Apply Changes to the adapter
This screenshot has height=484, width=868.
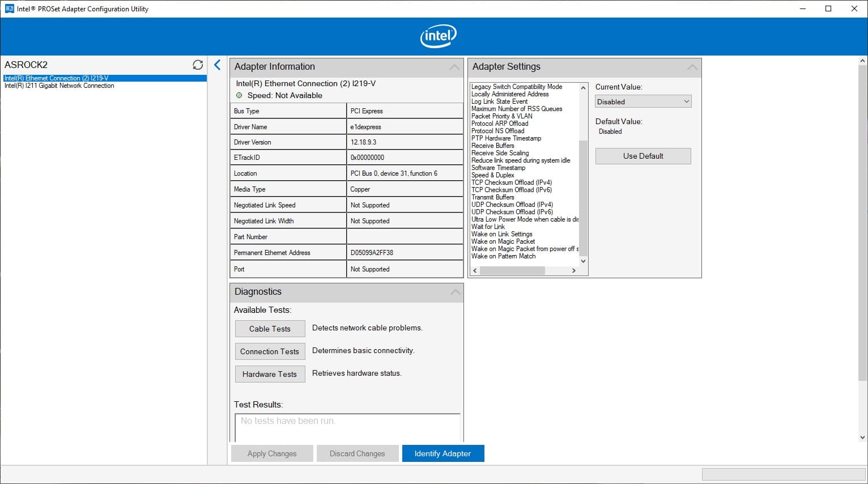pyautogui.click(x=272, y=453)
